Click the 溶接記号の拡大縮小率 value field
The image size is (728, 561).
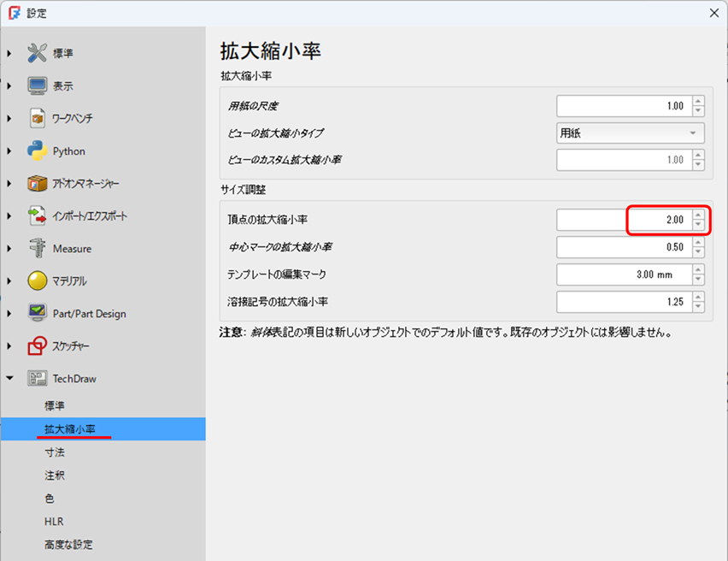624,302
